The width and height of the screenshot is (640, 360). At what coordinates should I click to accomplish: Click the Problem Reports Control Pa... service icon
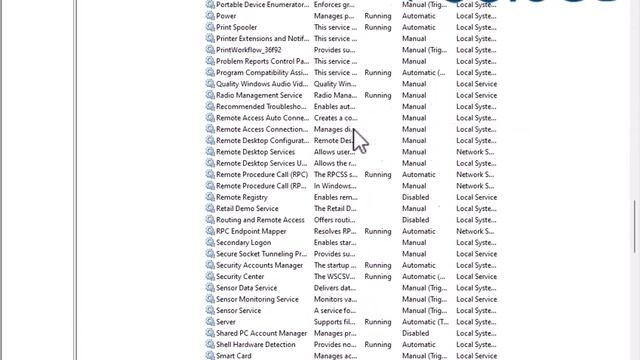210,61
